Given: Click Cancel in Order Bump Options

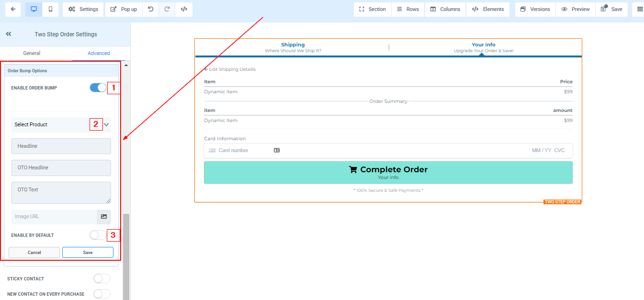Looking at the screenshot, I should tap(34, 252).
